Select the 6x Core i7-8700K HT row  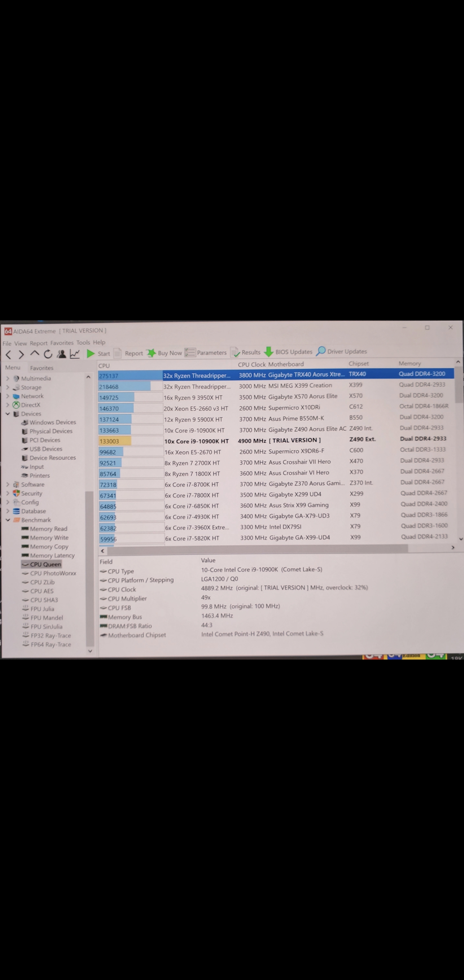tap(276, 484)
